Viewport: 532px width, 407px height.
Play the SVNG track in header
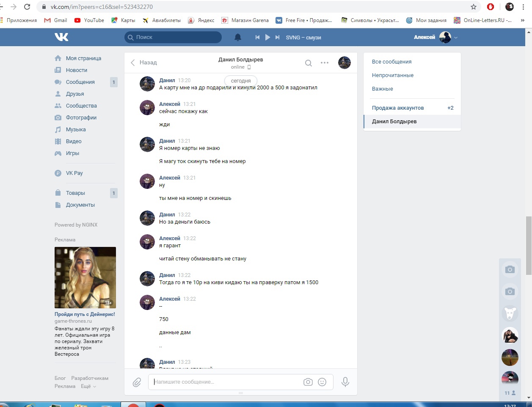267,37
